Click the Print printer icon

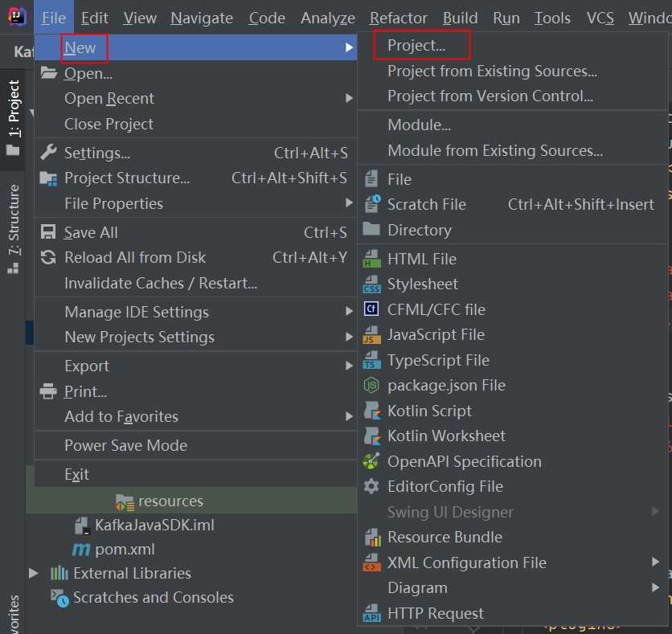click(48, 391)
